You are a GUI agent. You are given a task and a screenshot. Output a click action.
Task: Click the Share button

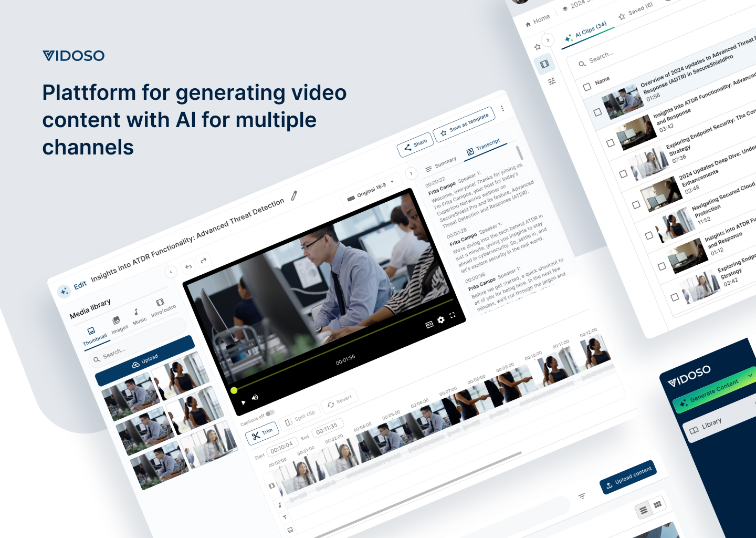tap(415, 146)
